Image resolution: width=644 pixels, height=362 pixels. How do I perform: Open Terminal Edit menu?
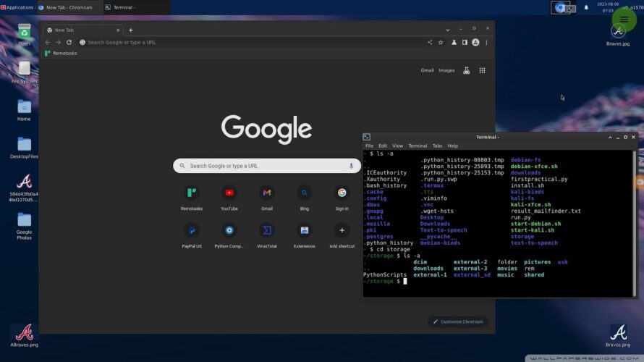[x=383, y=146]
